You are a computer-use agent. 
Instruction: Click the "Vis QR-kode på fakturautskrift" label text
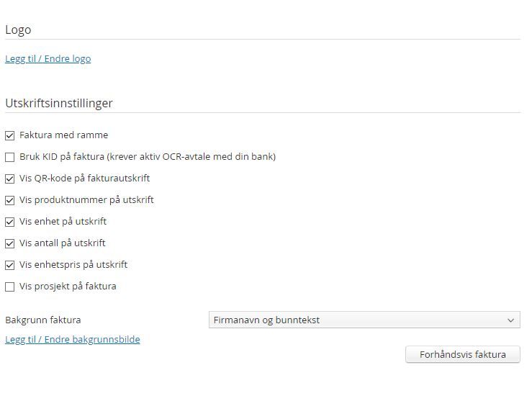(85, 178)
